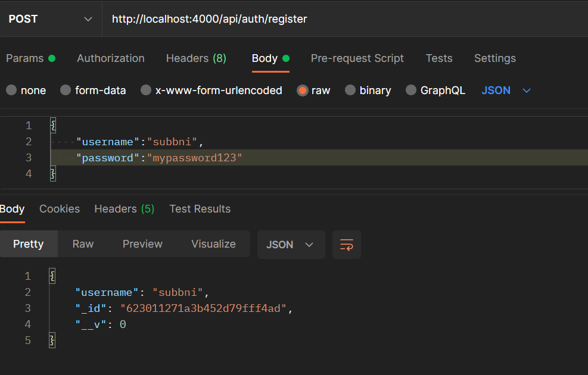Switch to the Test Results tab

(x=200, y=209)
